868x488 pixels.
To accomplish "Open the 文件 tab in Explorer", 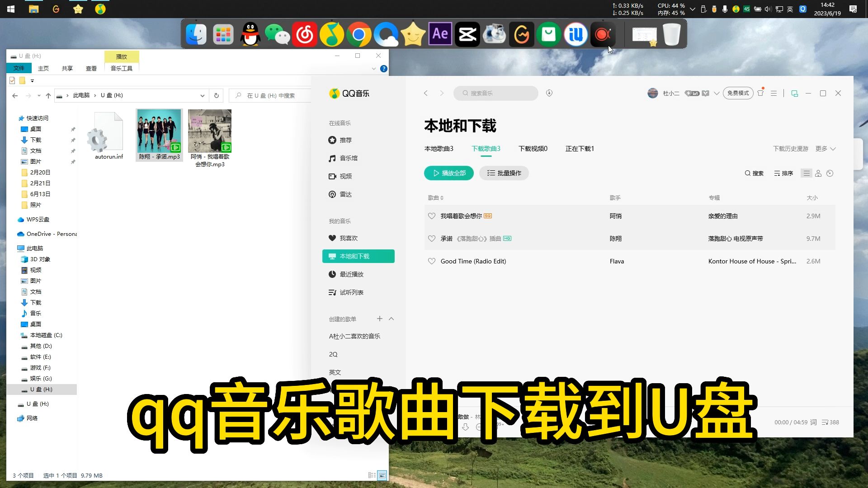I will click(x=19, y=68).
